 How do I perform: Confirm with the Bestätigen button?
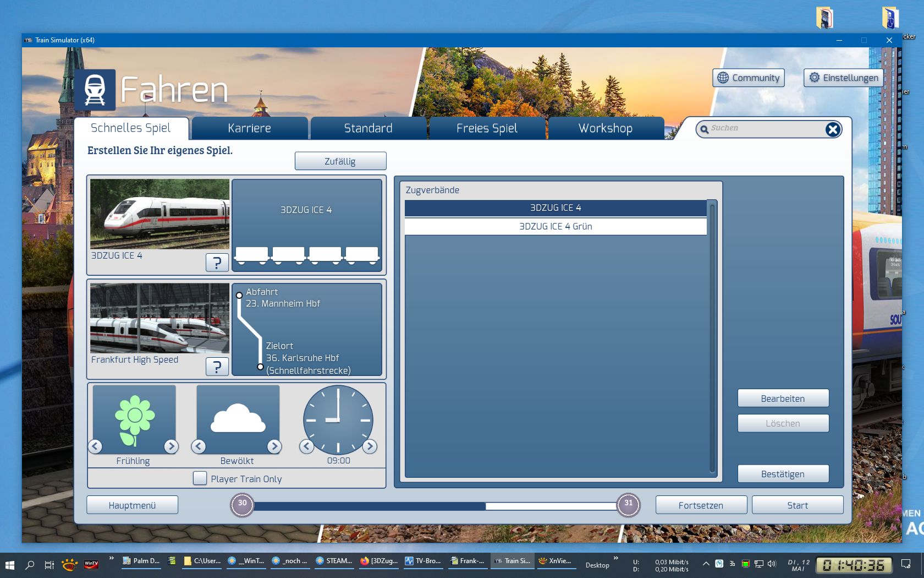(x=783, y=474)
